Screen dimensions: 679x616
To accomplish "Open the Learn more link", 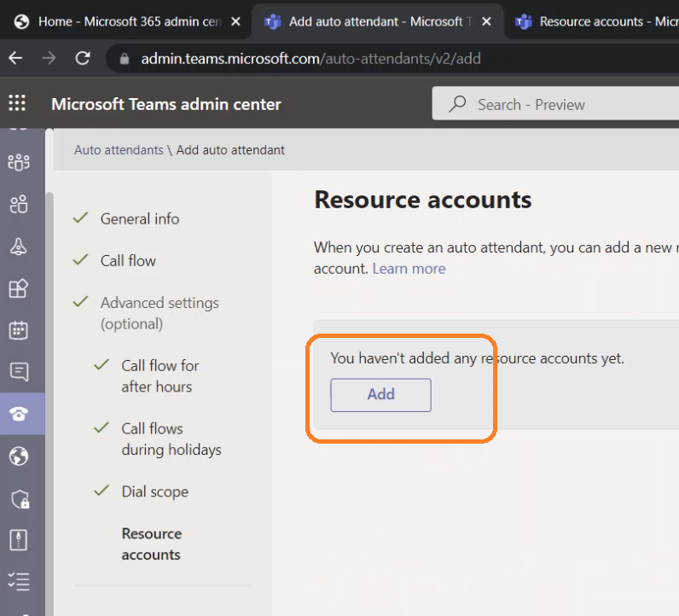I will click(x=409, y=268).
